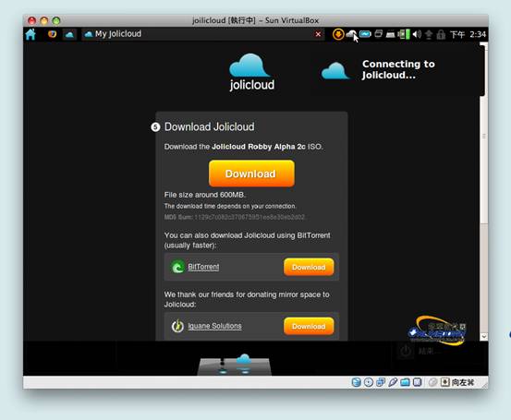
Task: Click the green BitTorrent icon
Action: pyautogui.click(x=178, y=267)
